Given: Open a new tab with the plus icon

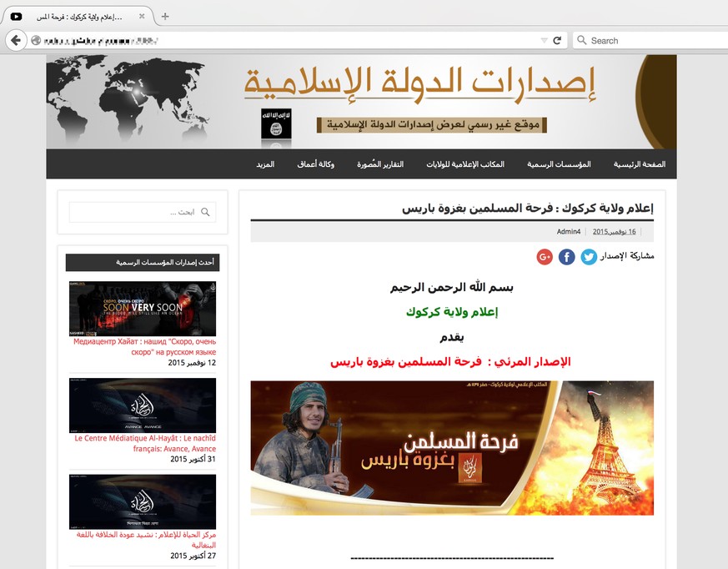Looking at the screenshot, I should 165,17.
